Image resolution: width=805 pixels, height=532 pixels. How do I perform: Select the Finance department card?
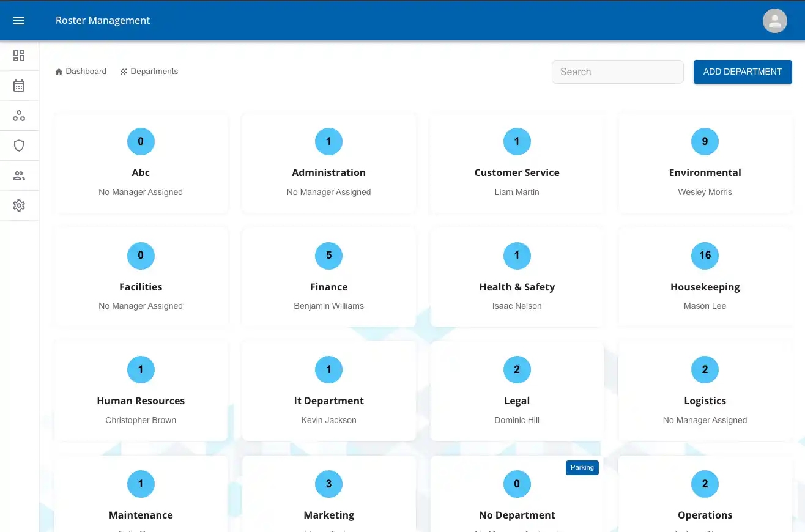tap(328, 276)
